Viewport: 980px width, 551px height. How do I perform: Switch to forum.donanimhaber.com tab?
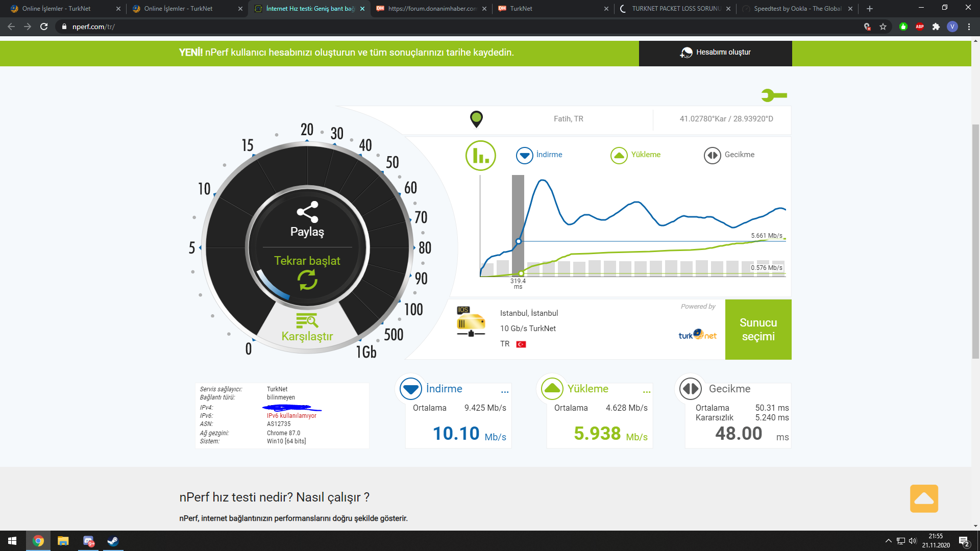coord(432,9)
